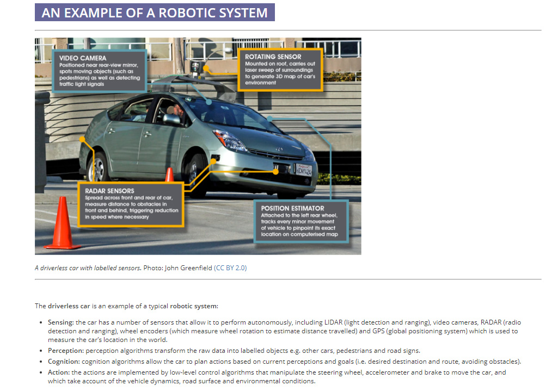552x392 pixels.
Task: Click the yellow radar marker on front bumper
Action: pyautogui.click(x=276, y=172)
